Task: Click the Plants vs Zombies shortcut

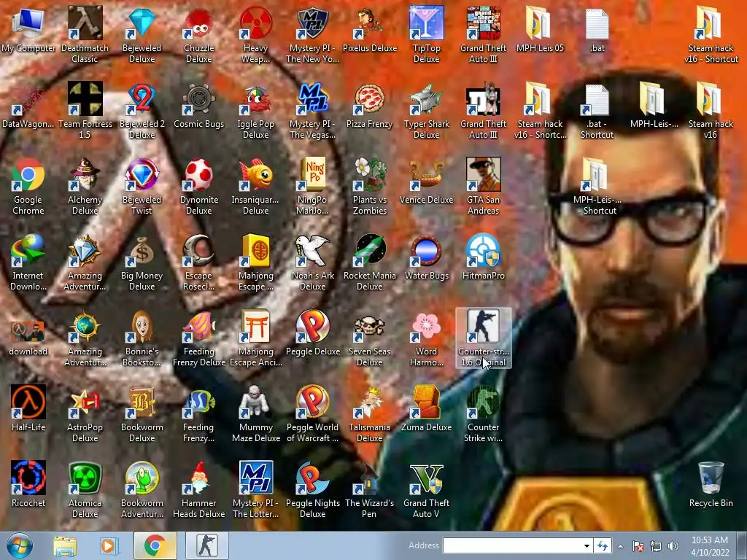Action: click(x=370, y=186)
